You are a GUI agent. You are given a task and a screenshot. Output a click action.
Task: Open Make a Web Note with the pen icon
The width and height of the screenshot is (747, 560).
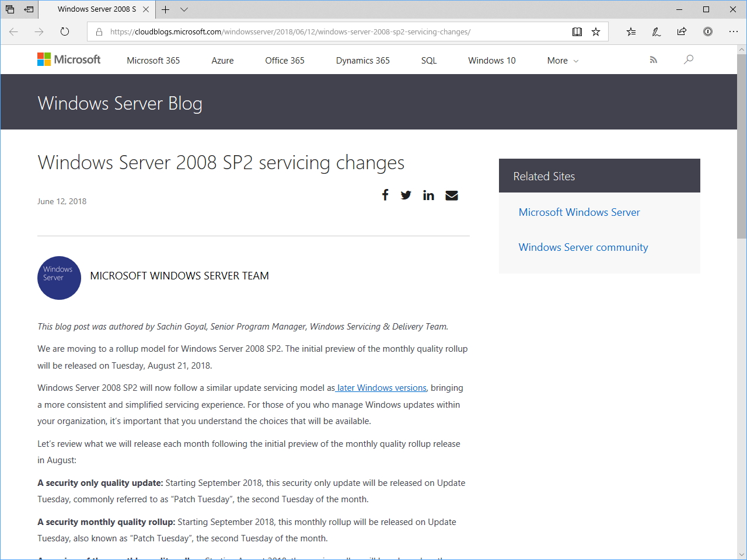coord(656,32)
